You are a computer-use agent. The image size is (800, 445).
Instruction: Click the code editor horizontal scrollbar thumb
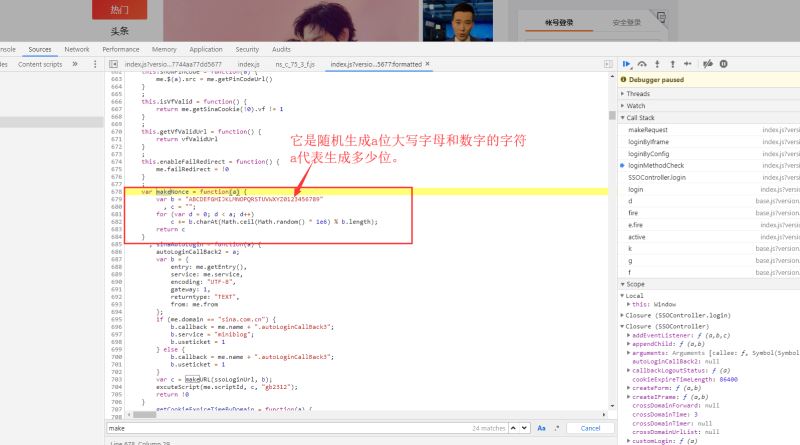pos(144,414)
